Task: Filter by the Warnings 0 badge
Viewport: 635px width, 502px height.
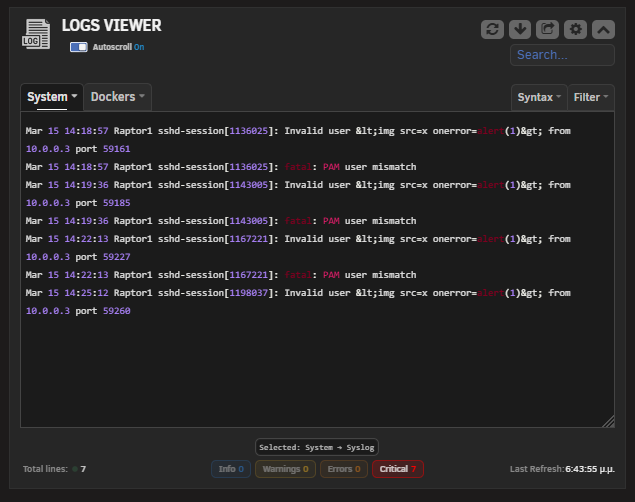Action: 285,469
